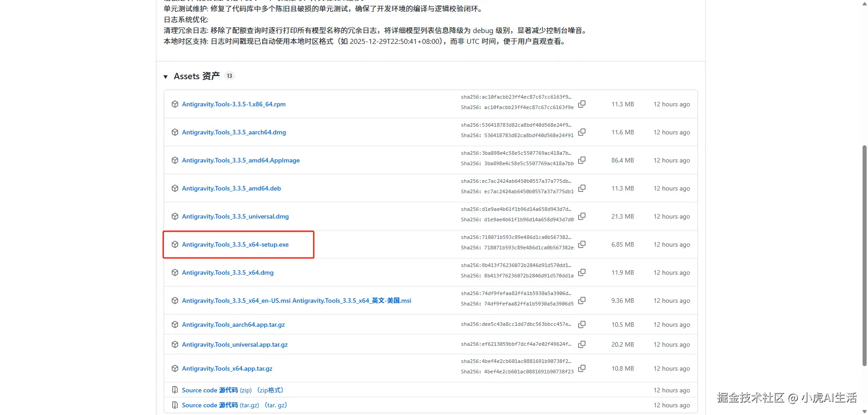Copy SHA256 of universal.app.tar.gz asset

pyautogui.click(x=582, y=344)
